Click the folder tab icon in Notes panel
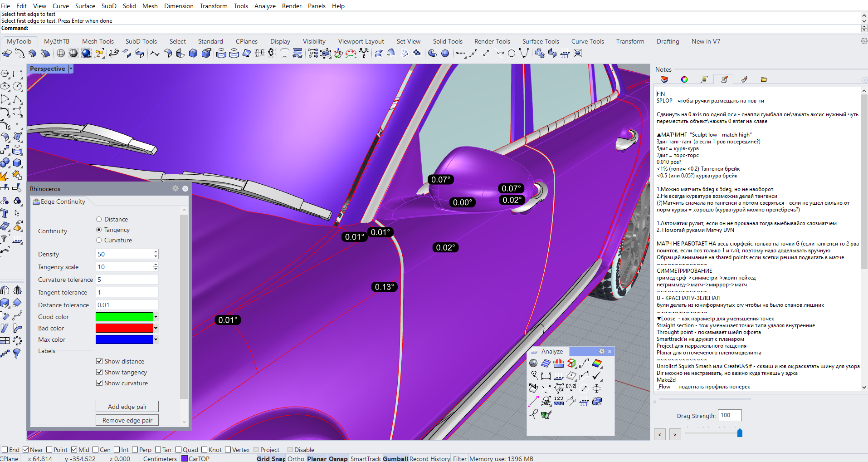Viewport: 868px width, 462px height. click(764, 79)
